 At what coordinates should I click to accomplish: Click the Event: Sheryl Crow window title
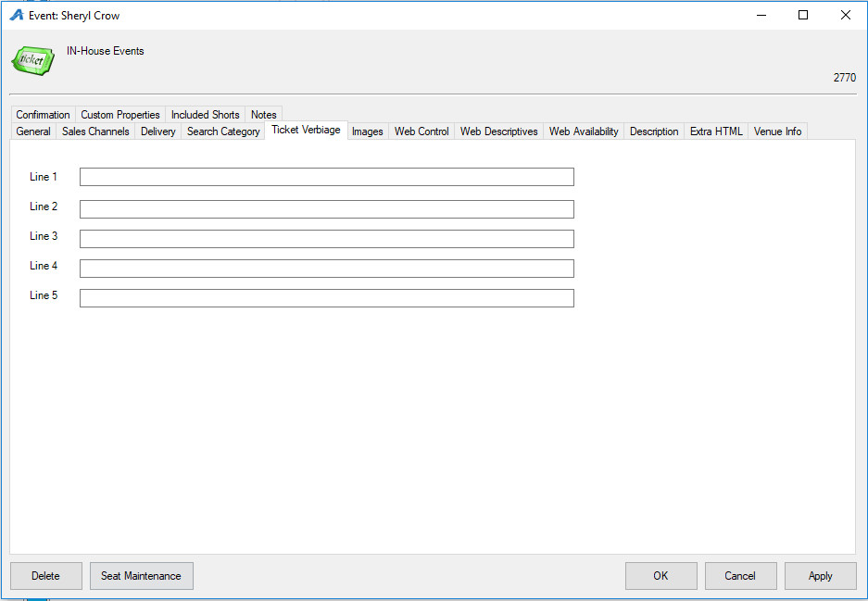(74, 16)
